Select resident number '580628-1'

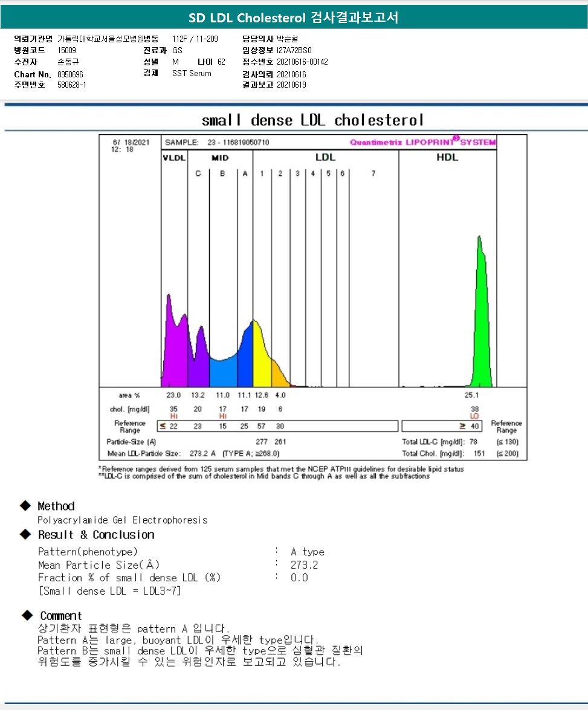[71, 85]
